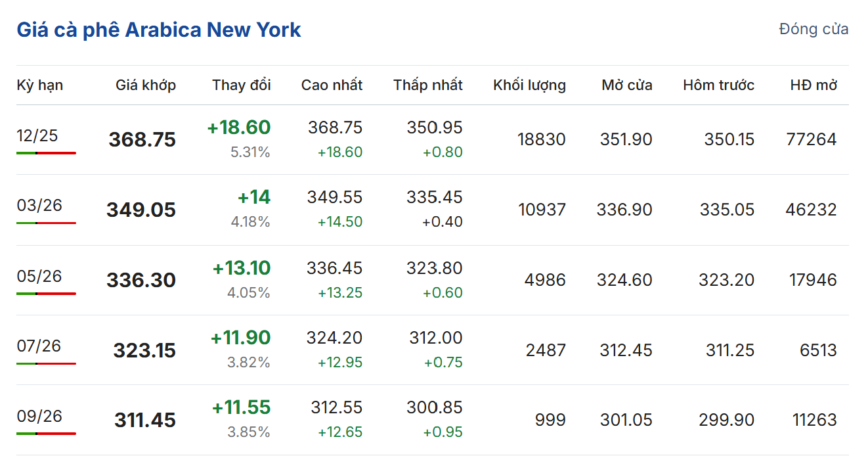Click the 'Kỳ hạn' column header

pos(40,85)
